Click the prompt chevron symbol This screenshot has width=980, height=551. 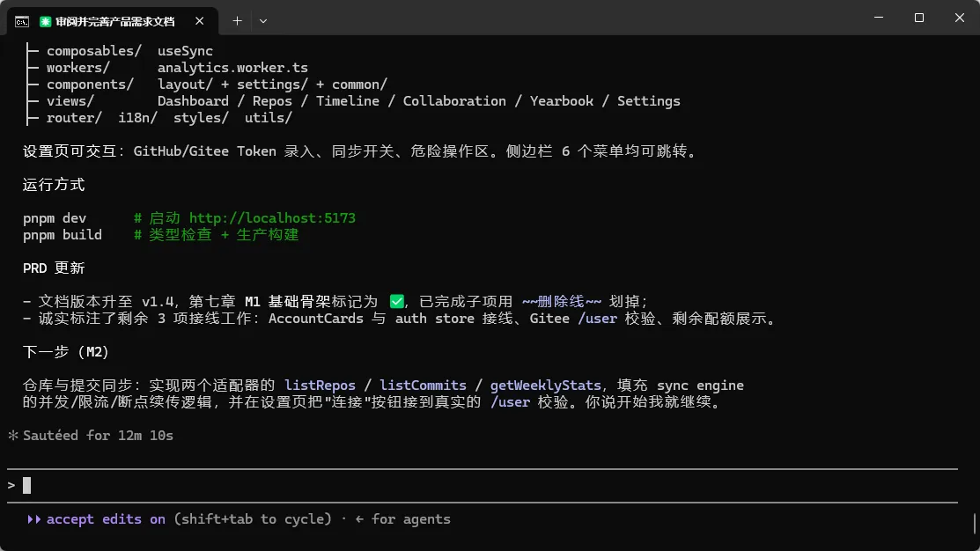point(11,485)
